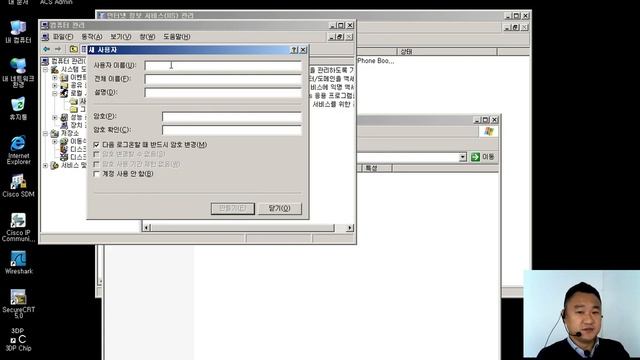Viewport: 640px width, 360px height.
Task: Click the Windows logo in the rear window
Action: point(488,131)
